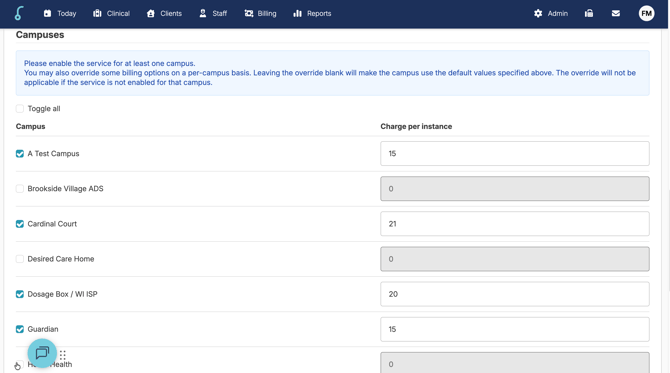This screenshot has width=670, height=373.
Task: Open the Staff menu
Action: [x=213, y=13]
